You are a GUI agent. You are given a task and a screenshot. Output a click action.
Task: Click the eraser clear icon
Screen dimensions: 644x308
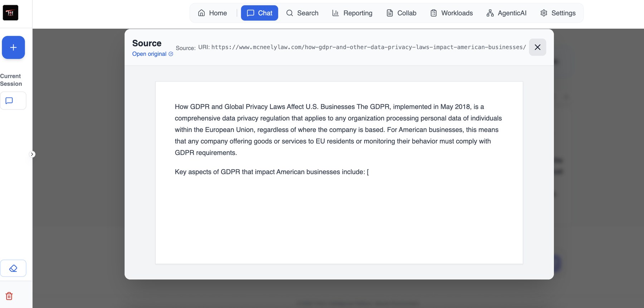tap(13, 268)
